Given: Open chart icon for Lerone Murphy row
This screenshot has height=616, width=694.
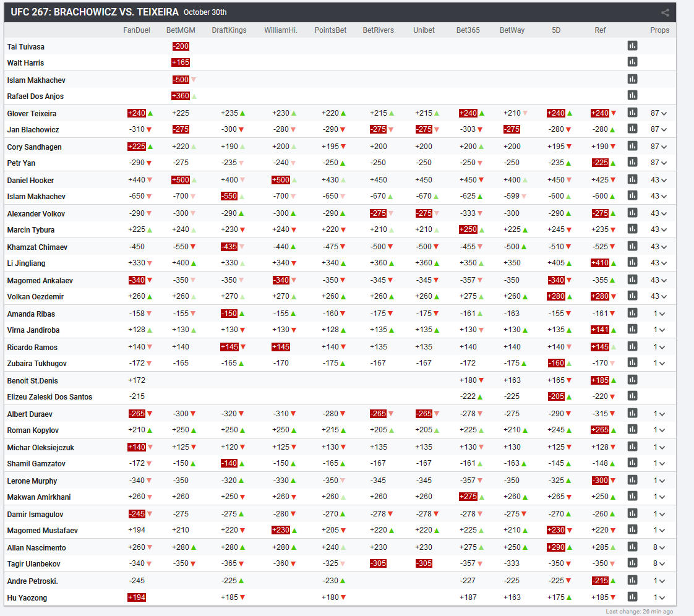Looking at the screenshot, I should point(633,480).
